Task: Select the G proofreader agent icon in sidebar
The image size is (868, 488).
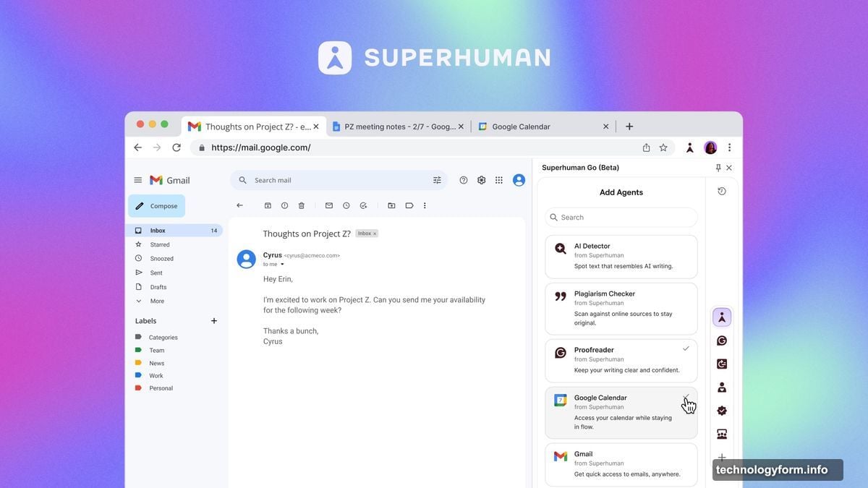Action: point(722,341)
